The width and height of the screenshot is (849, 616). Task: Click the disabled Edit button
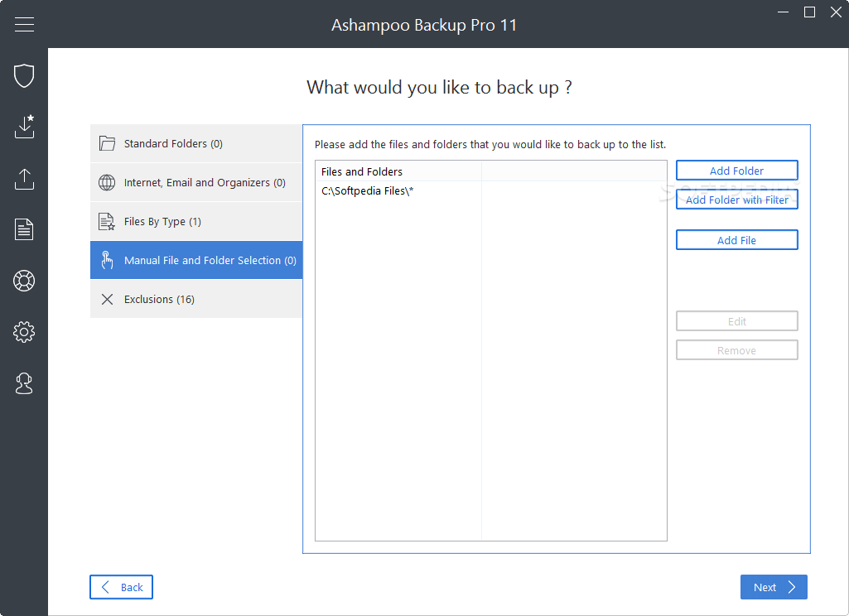[736, 321]
